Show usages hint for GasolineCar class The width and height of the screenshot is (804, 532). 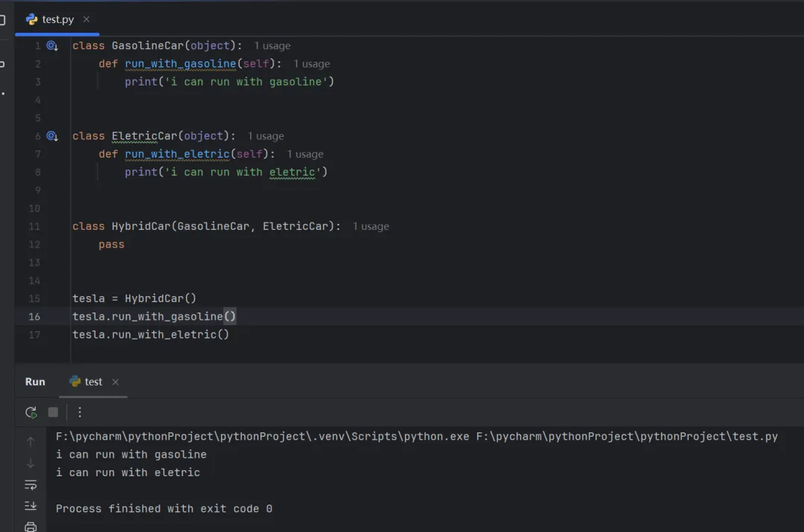pyautogui.click(x=272, y=46)
